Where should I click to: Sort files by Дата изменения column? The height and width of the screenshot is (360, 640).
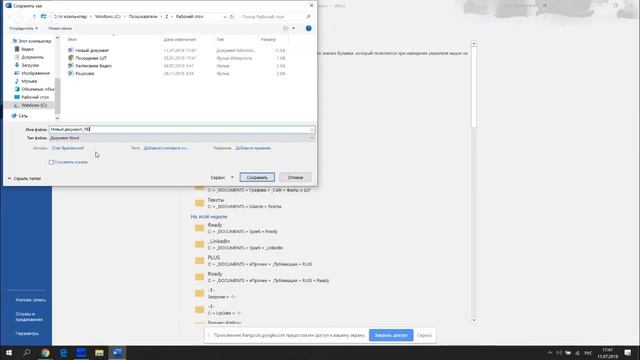[x=180, y=40]
